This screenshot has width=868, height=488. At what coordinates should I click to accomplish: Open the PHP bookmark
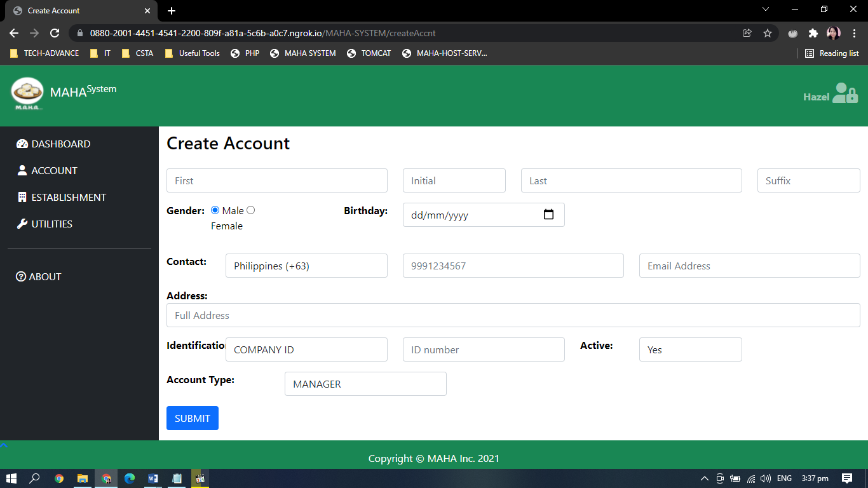click(245, 53)
